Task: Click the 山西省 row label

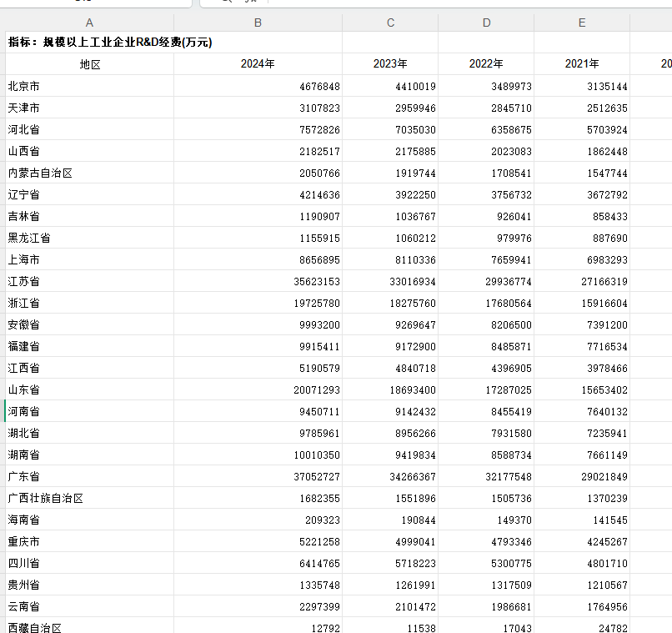Action: pyautogui.click(x=23, y=151)
